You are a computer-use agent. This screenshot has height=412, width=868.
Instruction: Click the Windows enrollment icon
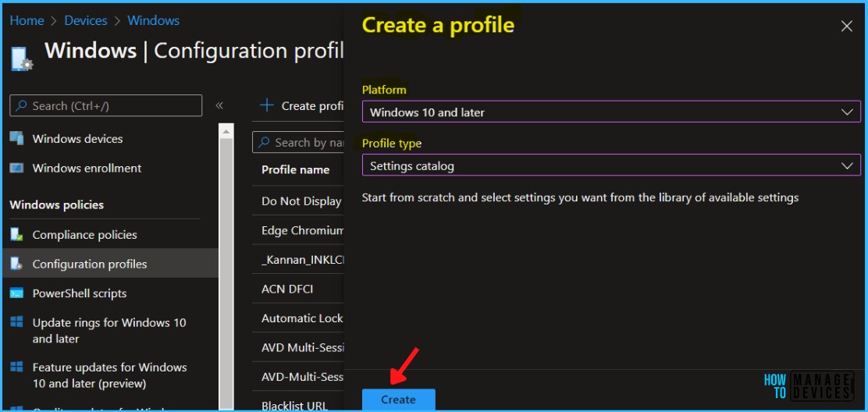coord(16,168)
